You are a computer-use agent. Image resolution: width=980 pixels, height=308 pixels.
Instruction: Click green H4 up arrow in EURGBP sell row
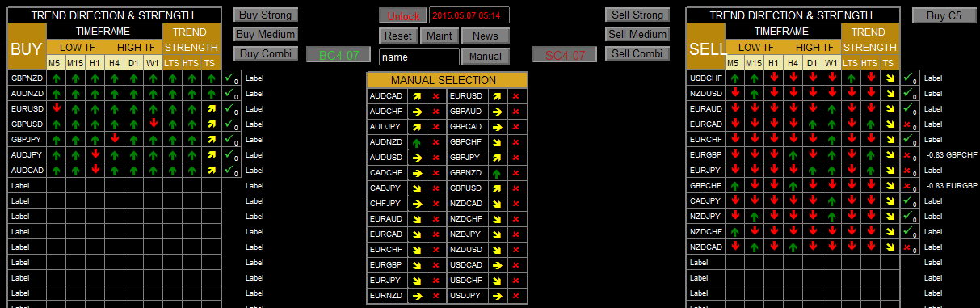[793, 155]
